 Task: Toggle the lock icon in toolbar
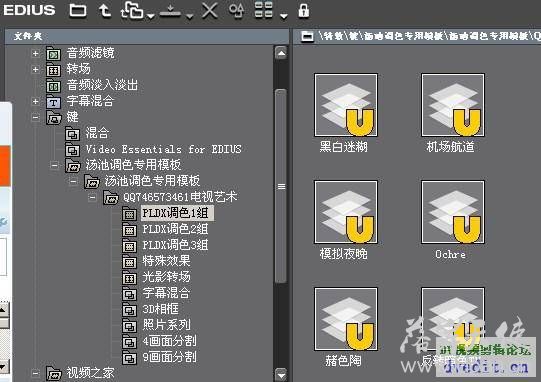pos(304,10)
